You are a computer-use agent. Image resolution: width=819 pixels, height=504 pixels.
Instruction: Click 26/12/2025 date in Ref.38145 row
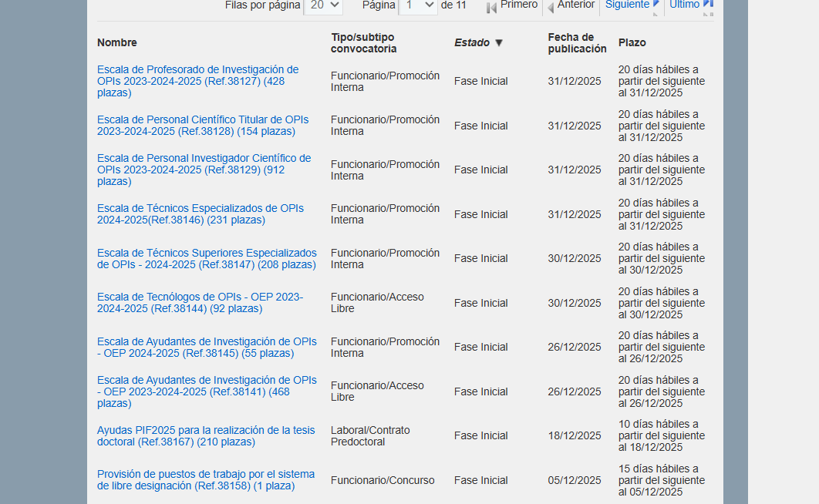coord(575,347)
